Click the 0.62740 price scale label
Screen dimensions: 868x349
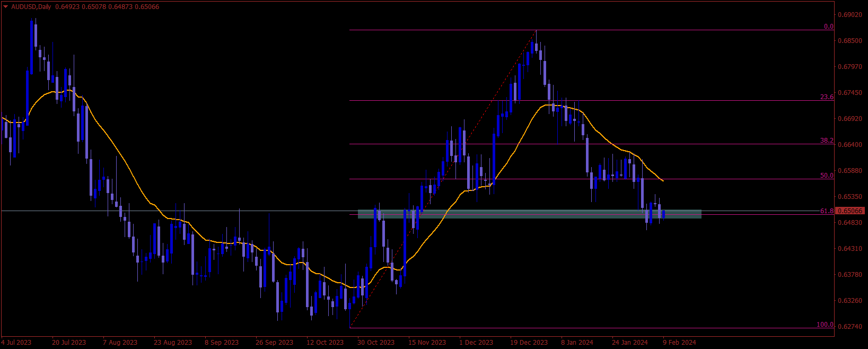click(x=850, y=327)
